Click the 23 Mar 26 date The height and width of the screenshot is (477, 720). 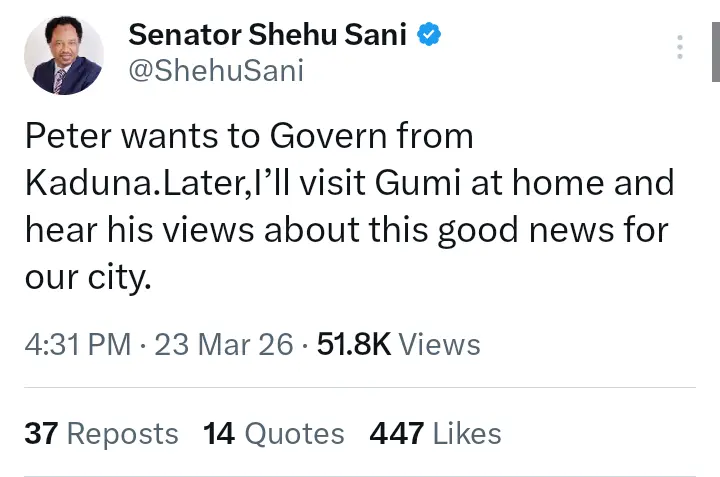(222, 345)
